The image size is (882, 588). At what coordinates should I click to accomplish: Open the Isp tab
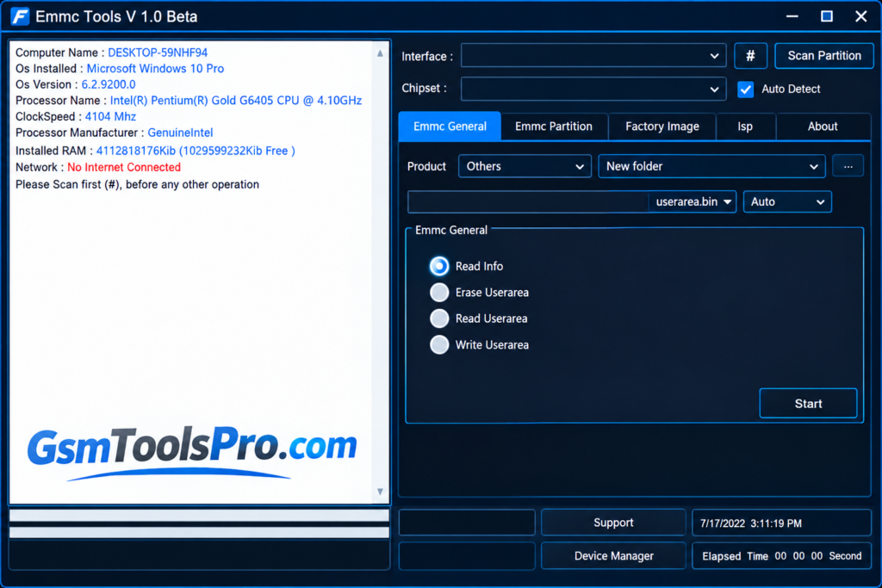pyautogui.click(x=745, y=127)
